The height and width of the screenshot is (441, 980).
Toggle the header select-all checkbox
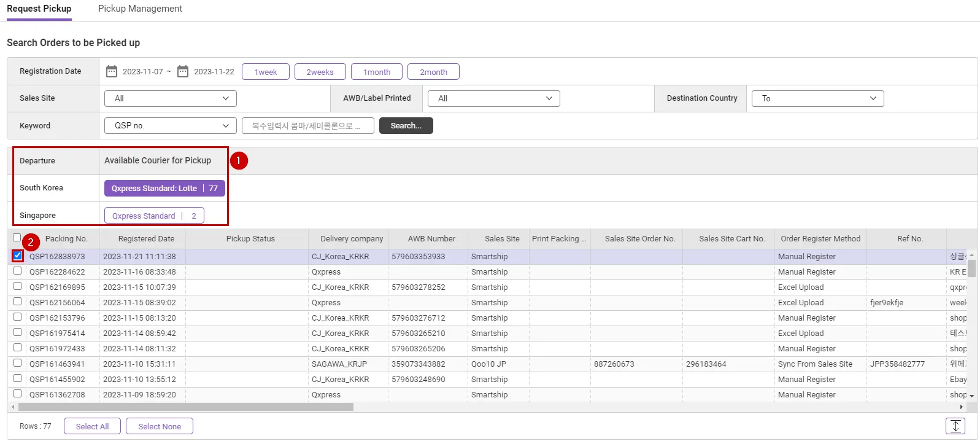pos(17,238)
